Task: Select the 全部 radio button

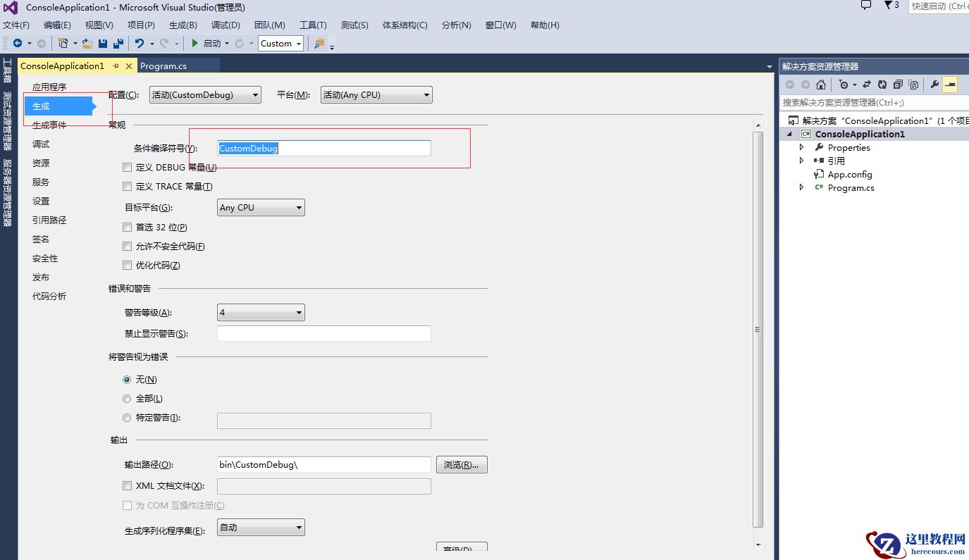Action: click(128, 399)
